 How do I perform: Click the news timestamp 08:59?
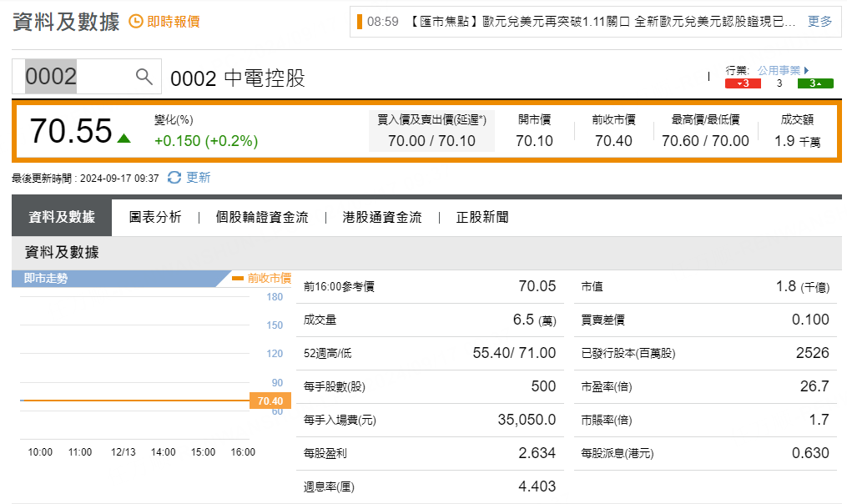(382, 22)
